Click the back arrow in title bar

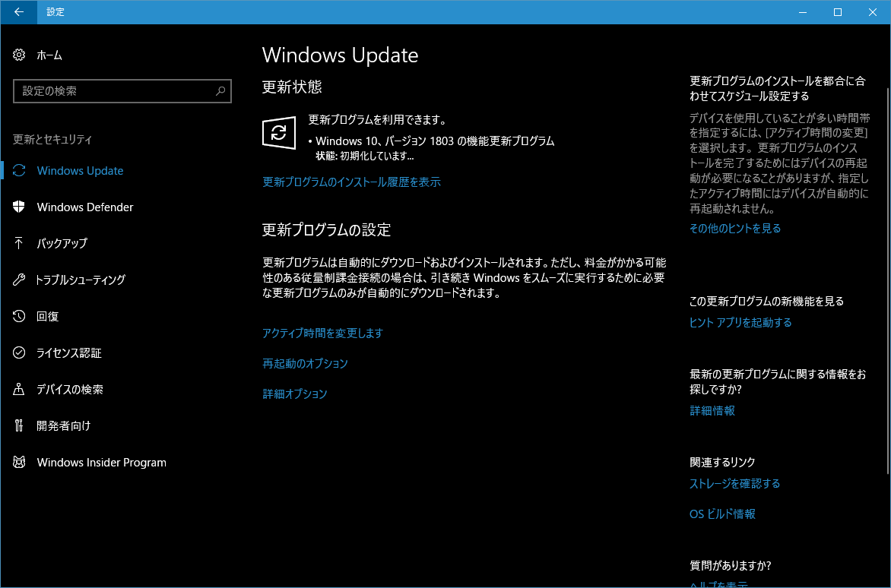19,12
